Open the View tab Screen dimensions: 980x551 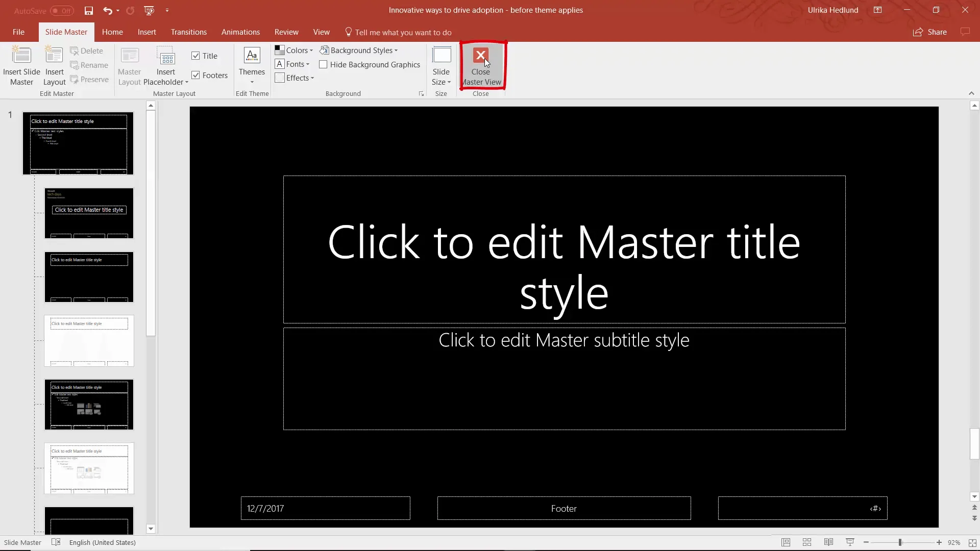[x=321, y=32]
